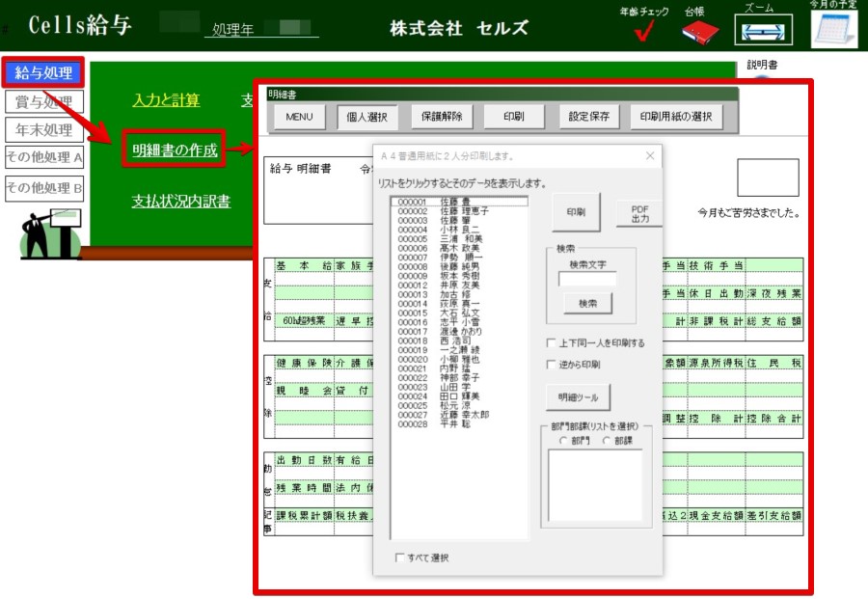868x599 pixels.
Task: Click into the 検索文字 text field
Action: point(587,279)
